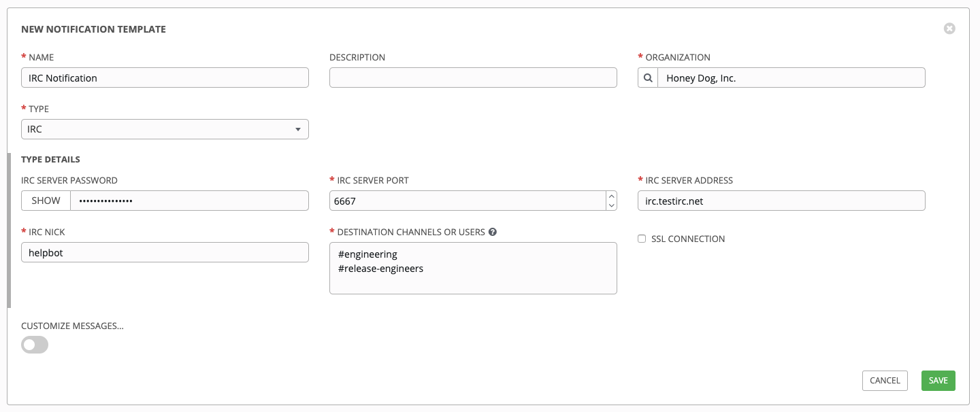
Task: Click the Name field with IRC Notification
Action: pyautogui.click(x=165, y=78)
